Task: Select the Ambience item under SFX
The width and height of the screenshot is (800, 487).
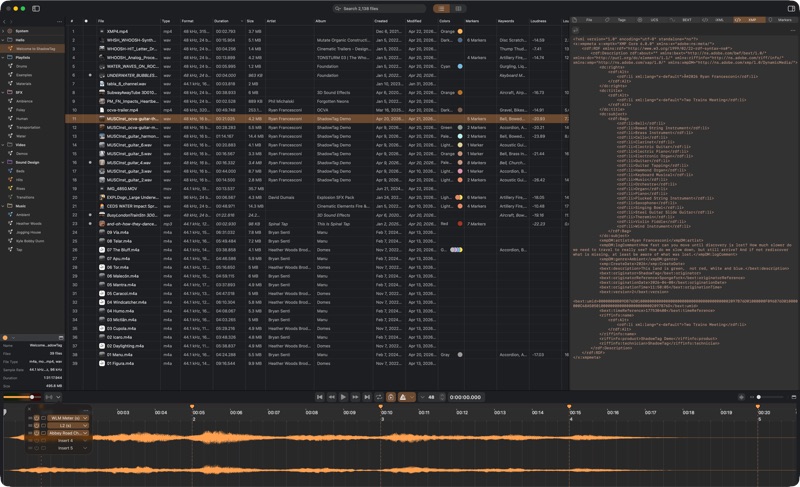Action: (33, 101)
